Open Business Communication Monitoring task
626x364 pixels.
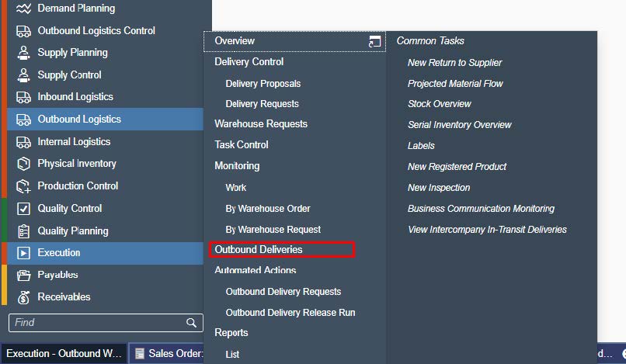pos(481,209)
